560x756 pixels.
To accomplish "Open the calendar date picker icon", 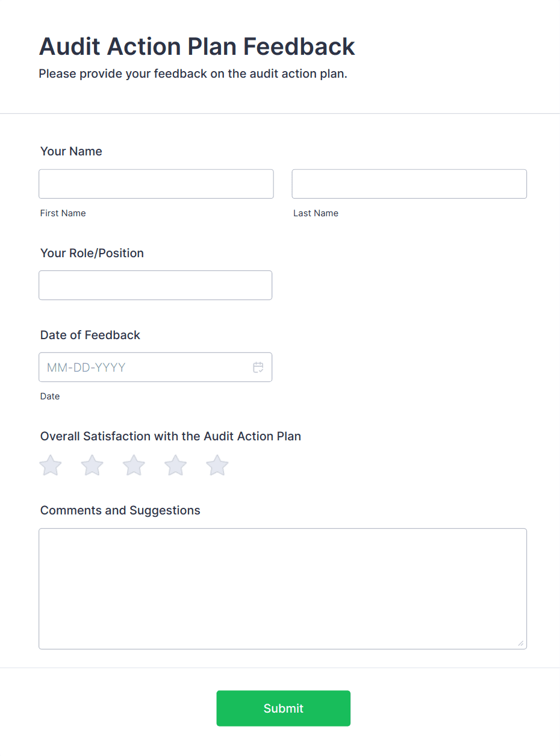I will point(258,367).
